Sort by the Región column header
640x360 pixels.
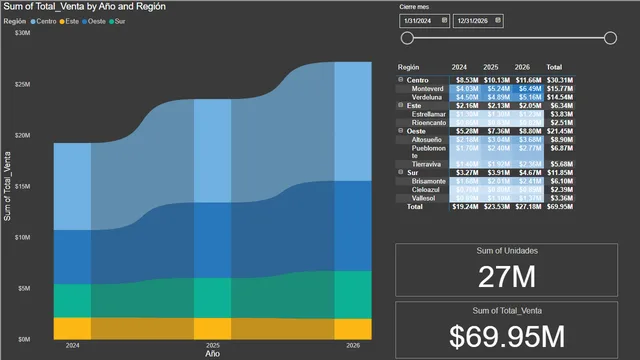point(408,67)
